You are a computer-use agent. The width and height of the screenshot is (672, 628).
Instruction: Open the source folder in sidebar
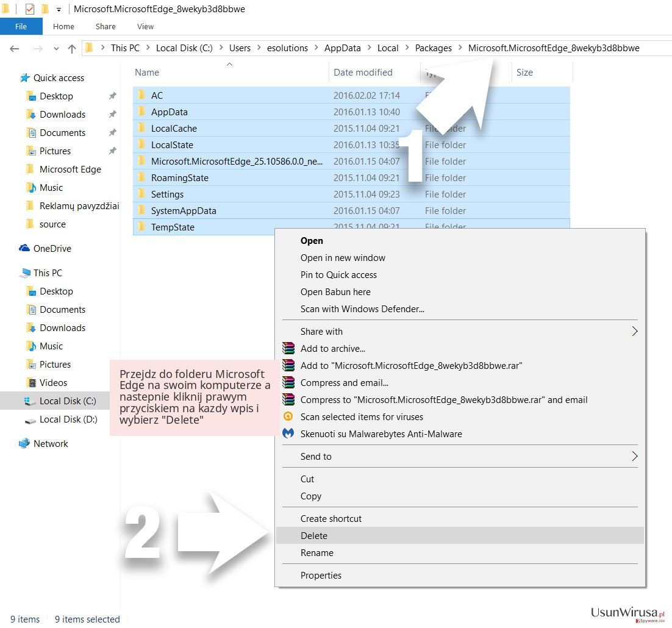click(52, 224)
